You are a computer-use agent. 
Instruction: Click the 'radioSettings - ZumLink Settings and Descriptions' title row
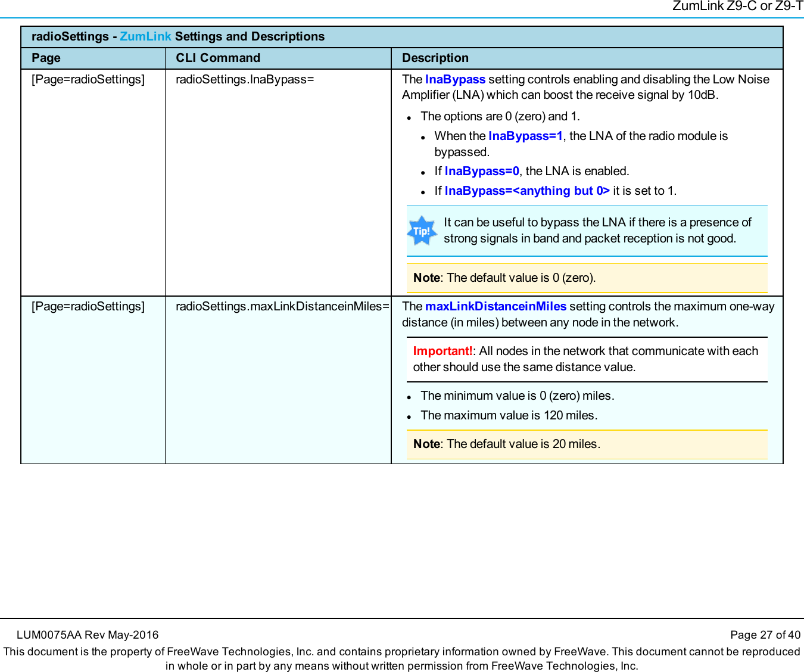click(402, 36)
